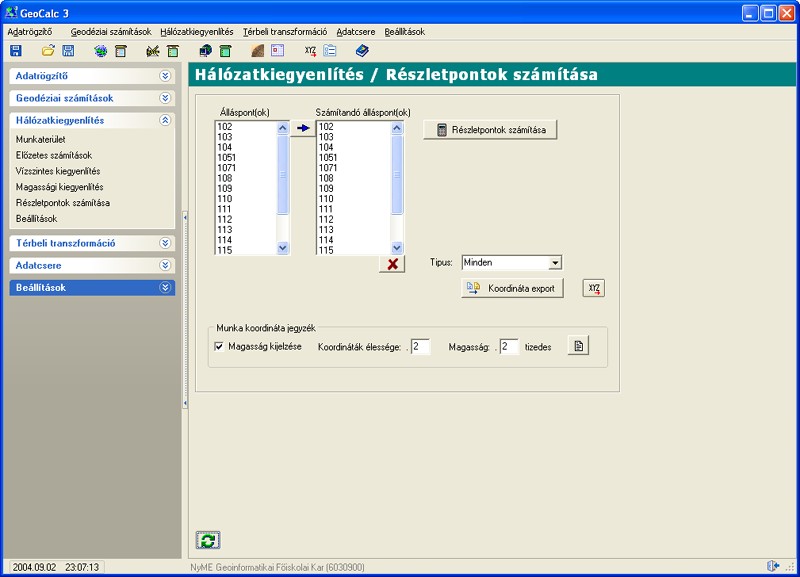Click the light blue floppy icon beside the folder
Viewport: 800px width, 577px height.
[68, 51]
